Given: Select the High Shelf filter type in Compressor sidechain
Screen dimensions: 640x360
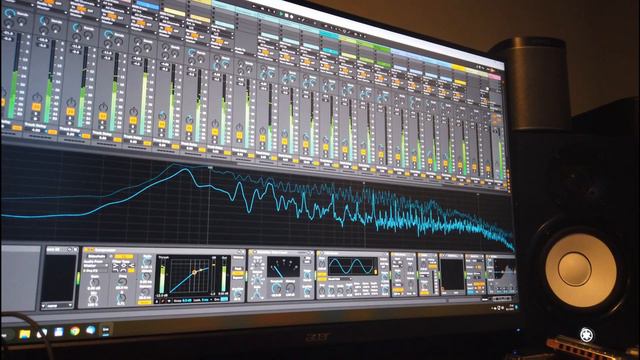Looking at the screenshot, I should (x=132, y=265).
